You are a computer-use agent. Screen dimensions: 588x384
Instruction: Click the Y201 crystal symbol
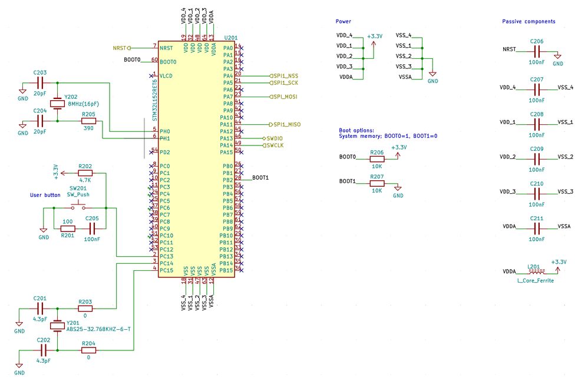(x=57, y=326)
